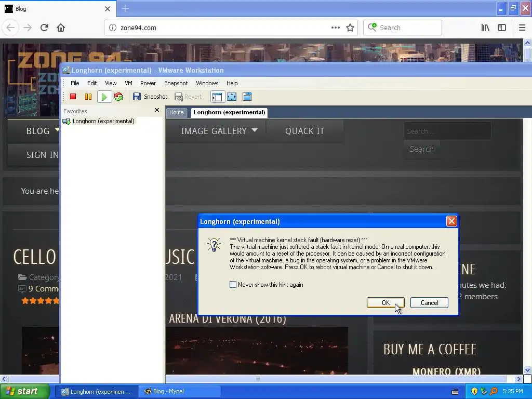Click the site information icon in address bar
The height and width of the screenshot is (399, 532).
point(113,28)
